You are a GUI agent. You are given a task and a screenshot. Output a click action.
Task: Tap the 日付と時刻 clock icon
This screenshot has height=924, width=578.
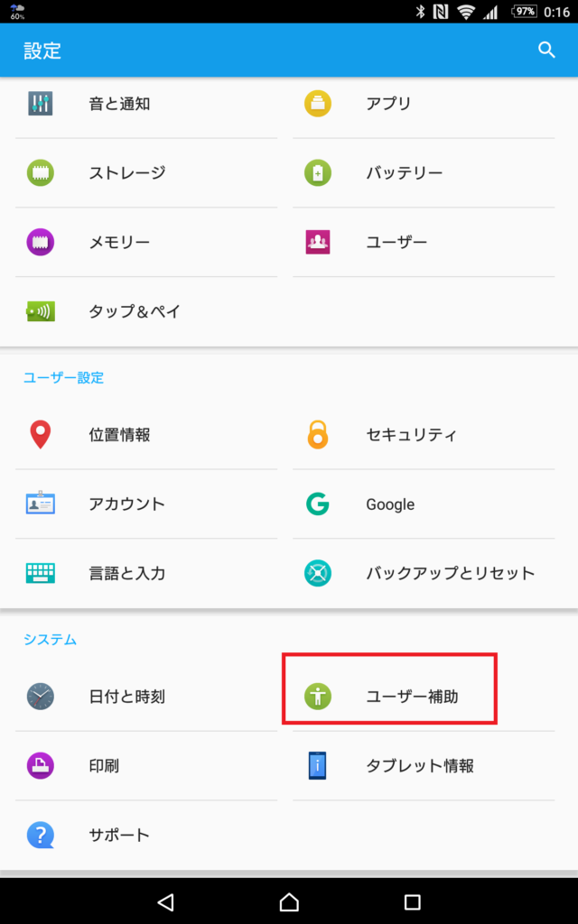[41, 697]
